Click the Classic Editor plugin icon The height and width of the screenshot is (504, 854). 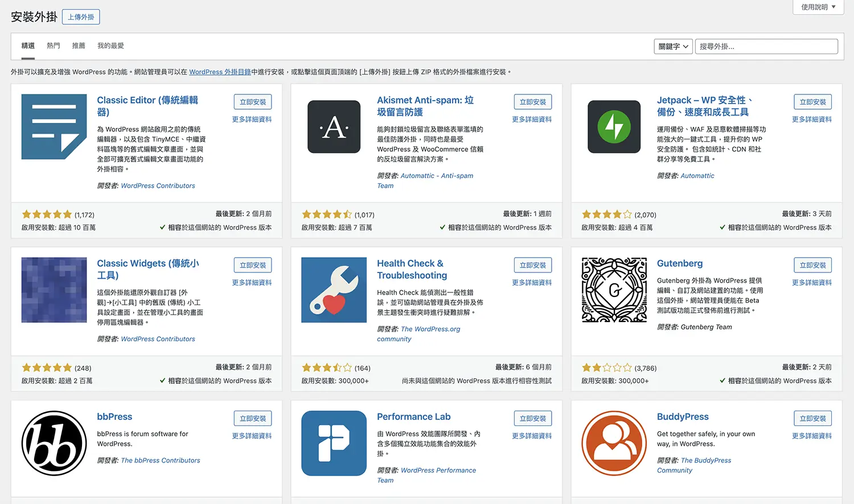[x=54, y=127]
